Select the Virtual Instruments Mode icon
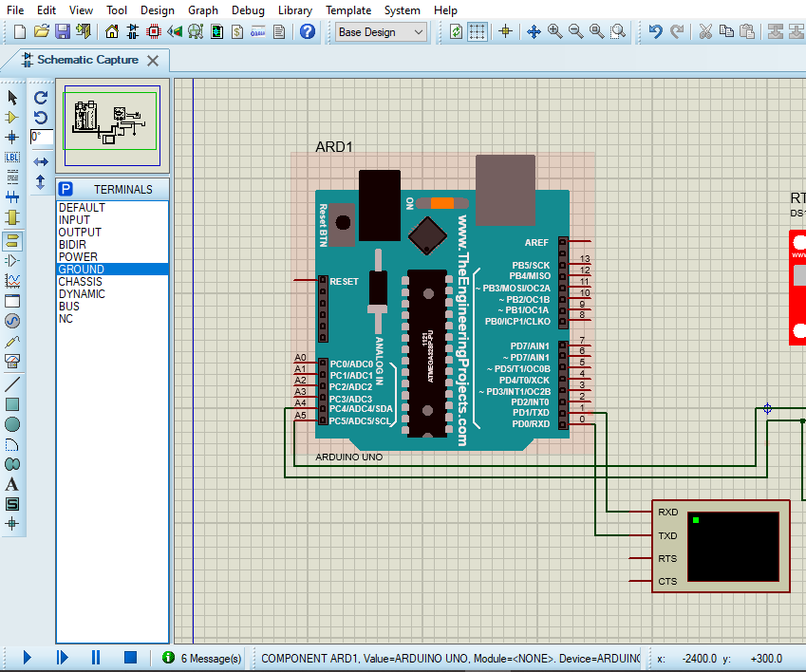The image size is (806, 672). (10, 360)
